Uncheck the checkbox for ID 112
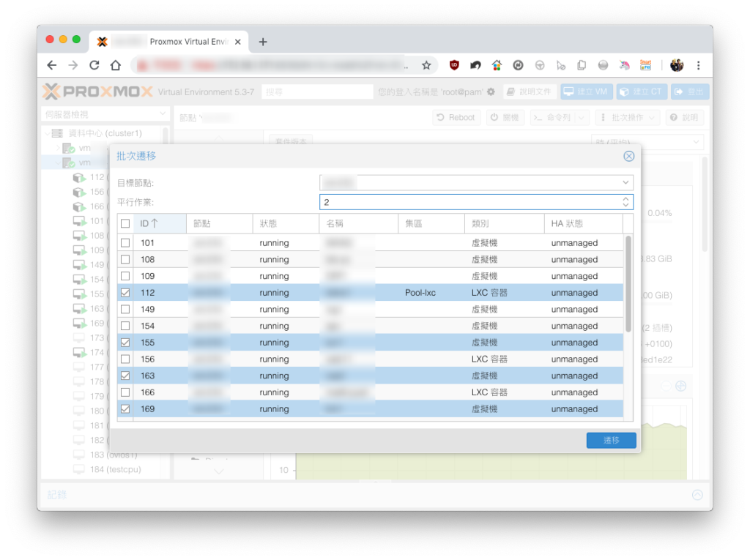Screen dimensions: 750x560 pyautogui.click(x=125, y=293)
